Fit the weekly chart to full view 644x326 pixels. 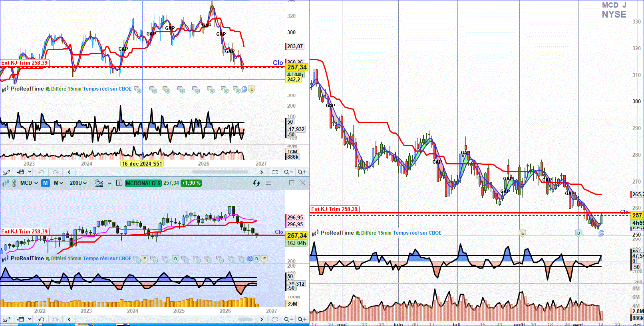click(275, 172)
